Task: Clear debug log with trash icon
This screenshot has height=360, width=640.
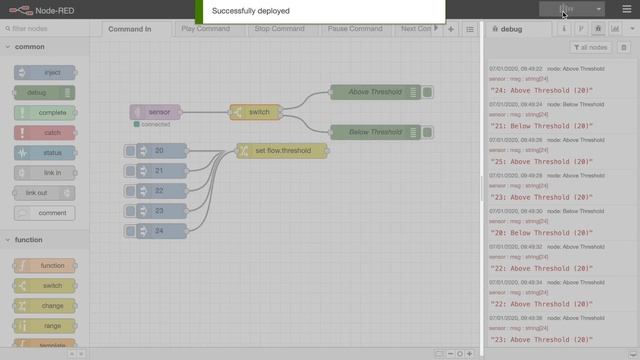Action: coord(624,47)
